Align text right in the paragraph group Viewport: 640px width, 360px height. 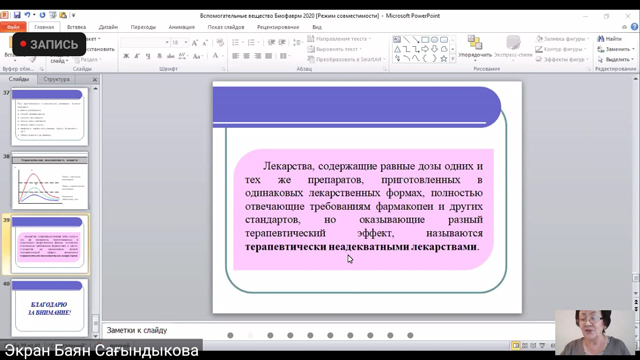258,56
